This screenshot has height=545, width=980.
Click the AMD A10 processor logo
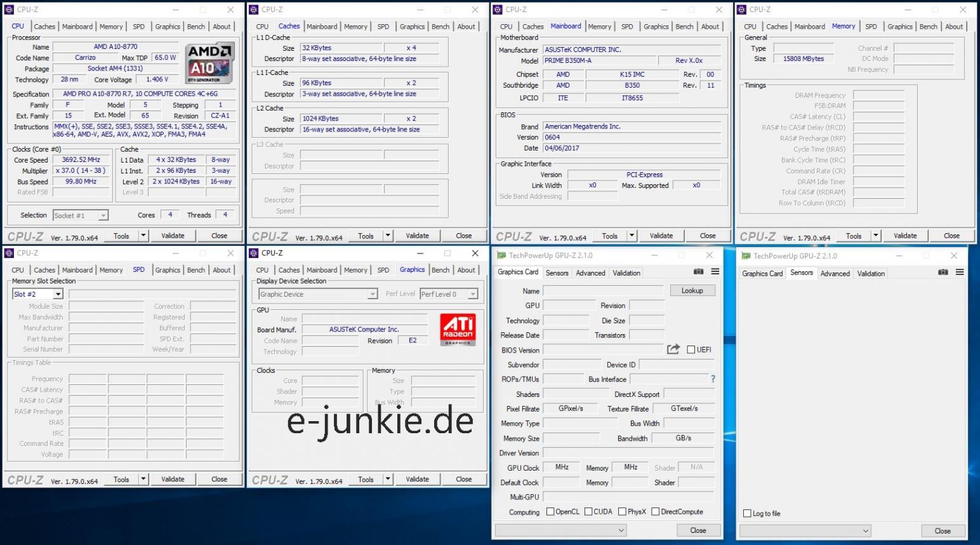coord(210,63)
